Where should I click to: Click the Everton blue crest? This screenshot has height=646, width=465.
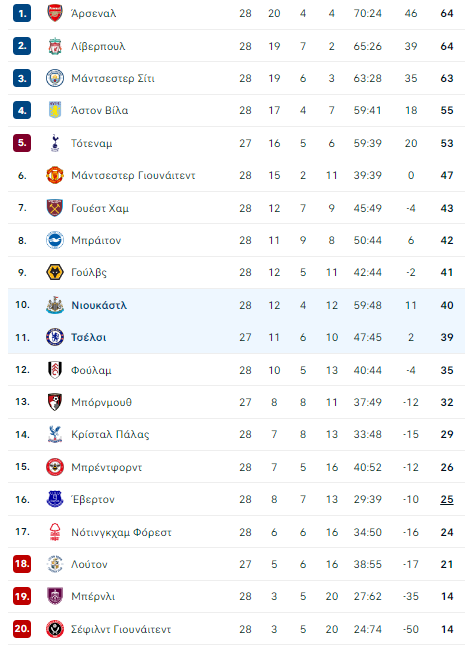pos(55,499)
